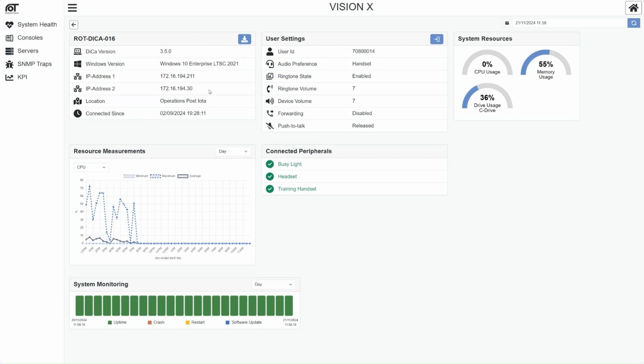Open calendar icon next to date field

coord(507,23)
